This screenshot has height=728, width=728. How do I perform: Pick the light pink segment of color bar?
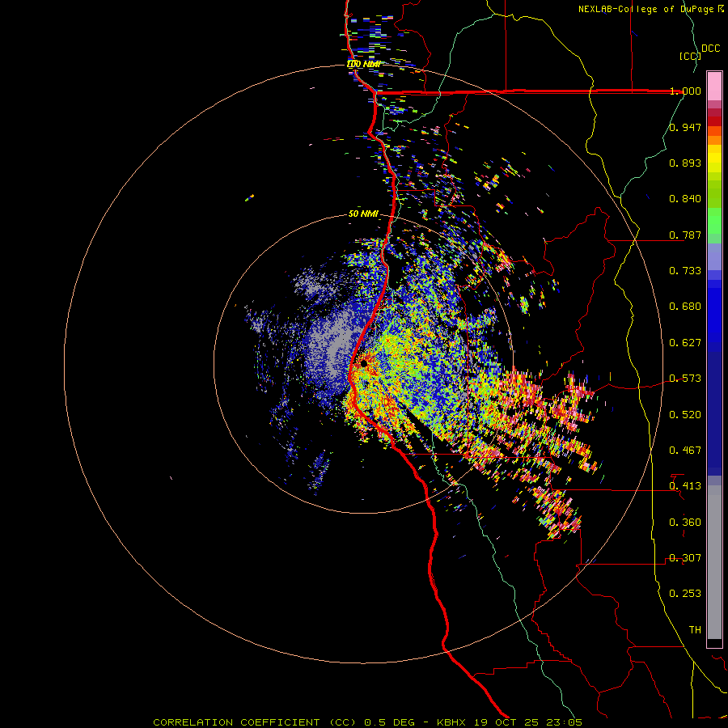(x=714, y=86)
